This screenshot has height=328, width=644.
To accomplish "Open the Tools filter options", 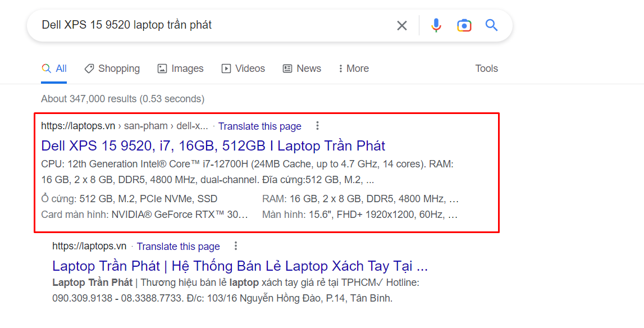I will tap(486, 68).
